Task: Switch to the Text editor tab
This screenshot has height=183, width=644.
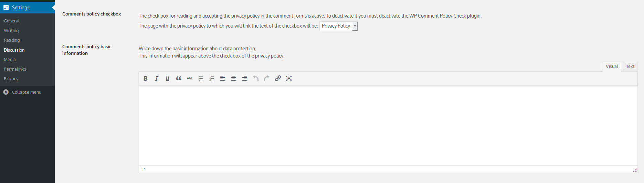Action: pyautogui.click(x=630, y=67)
